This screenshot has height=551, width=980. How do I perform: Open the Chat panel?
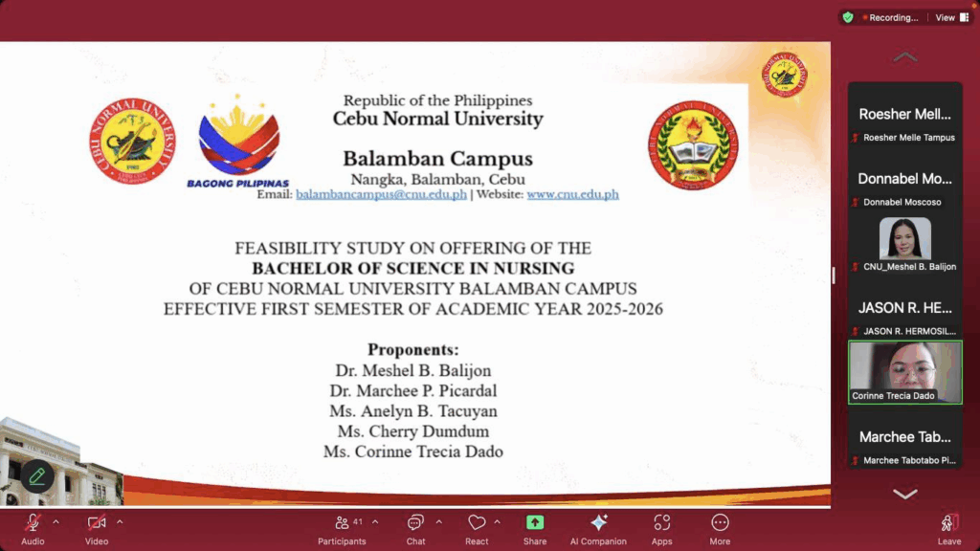[x=415, y=529]
